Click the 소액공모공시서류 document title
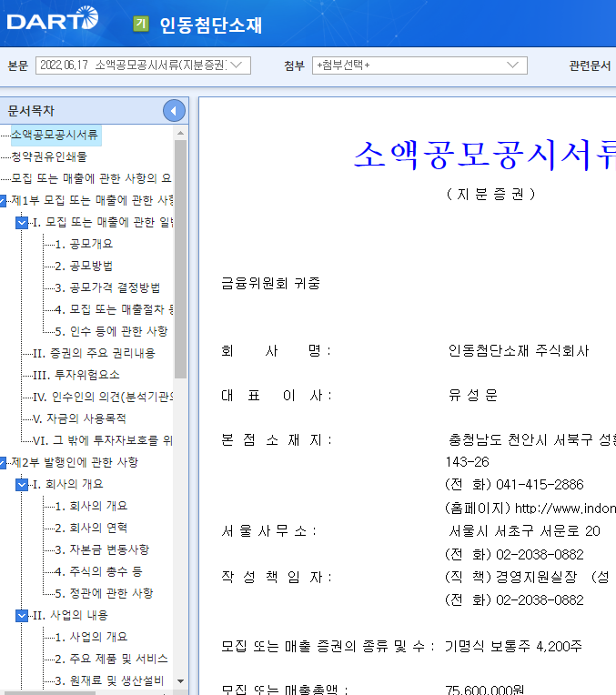Viewport: 616px width, 695px height. [x=485, y=156]
